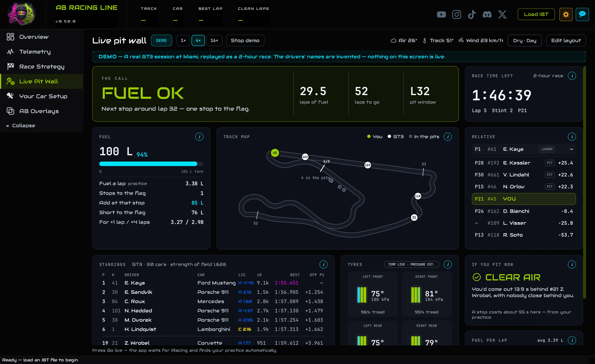Select Live Pit Wall in sidebar
This screenshot has height=364, width=595.
point(41,81)
